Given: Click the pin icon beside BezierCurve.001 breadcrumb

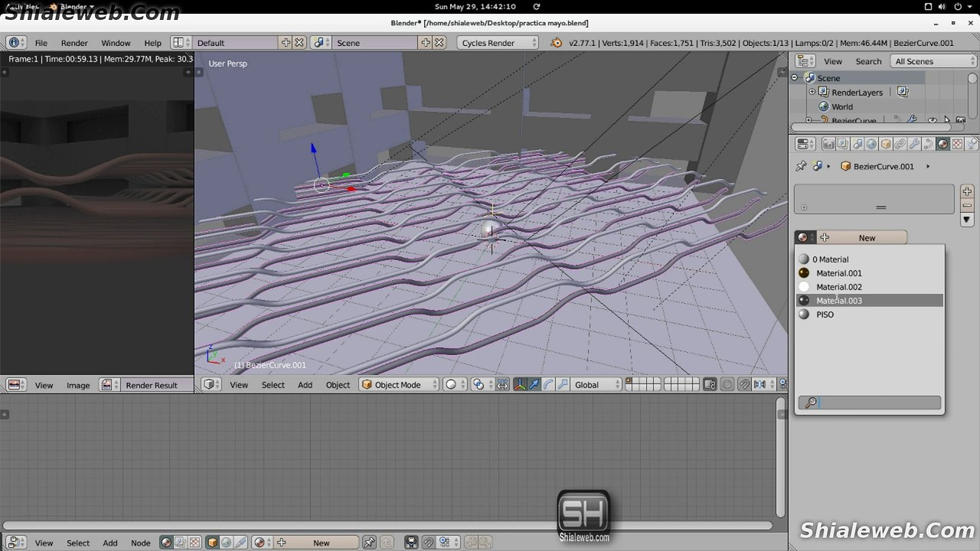Looking at the screenshot, I should tap(801, 166).
